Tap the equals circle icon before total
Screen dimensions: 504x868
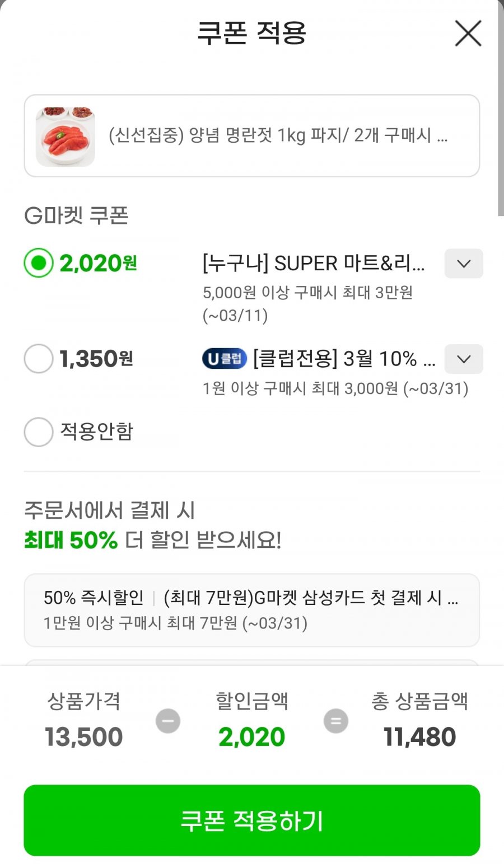[x=336, y=721]
